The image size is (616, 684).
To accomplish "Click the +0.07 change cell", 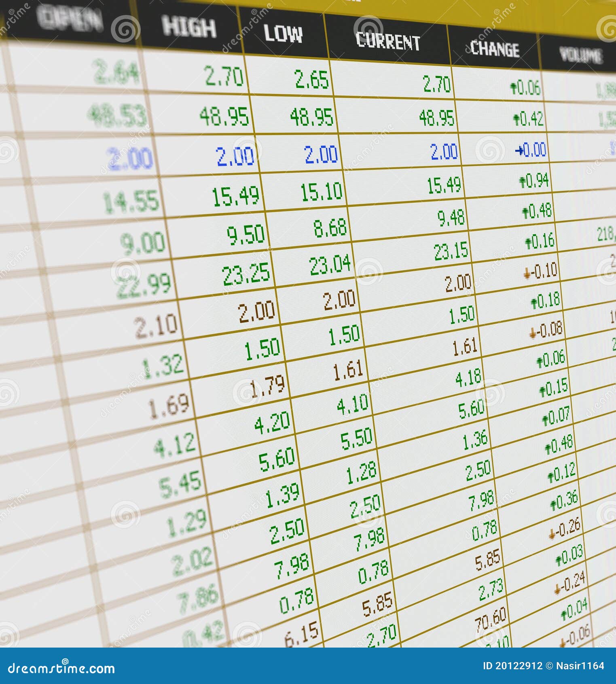I will click(556, 416).
